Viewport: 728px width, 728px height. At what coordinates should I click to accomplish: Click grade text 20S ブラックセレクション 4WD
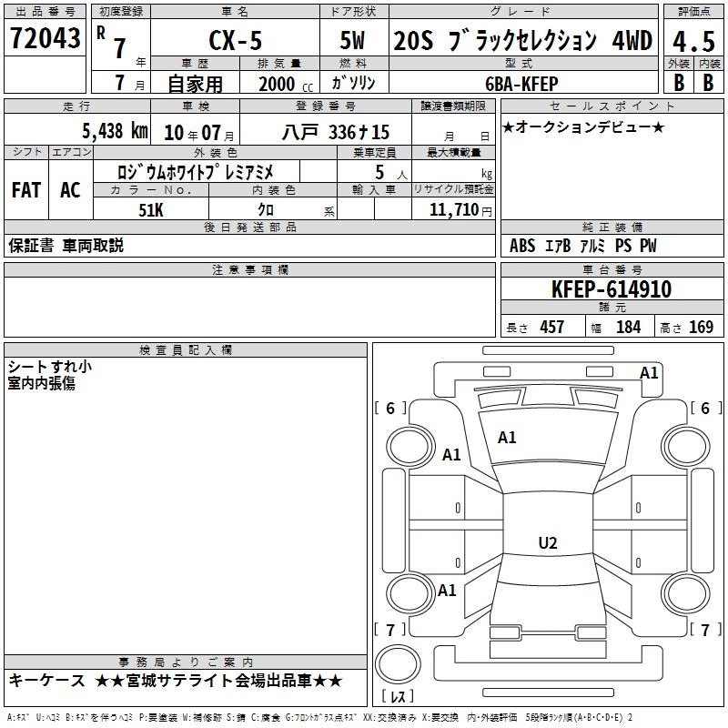tap(522, 40)
